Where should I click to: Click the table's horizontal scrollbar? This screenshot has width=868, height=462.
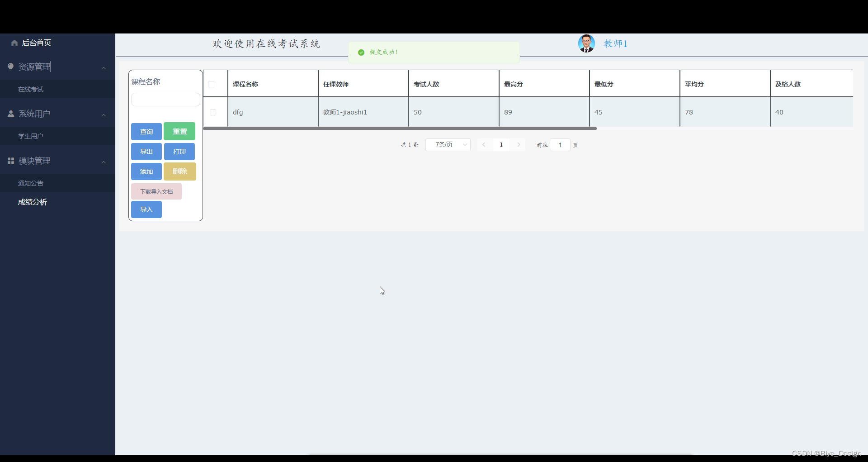click(400, 129)
